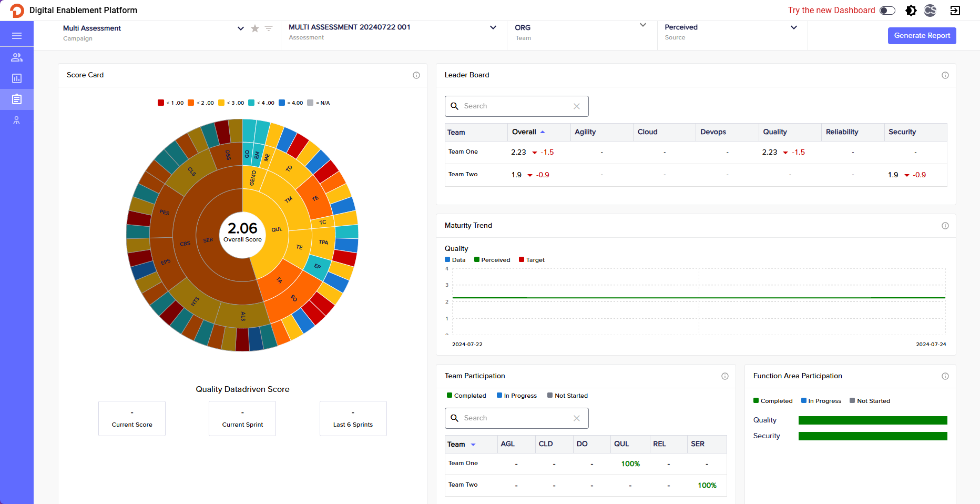Screen dimensions: 980x504
Task: Click the Generate Report button
Action: [922, 35]
